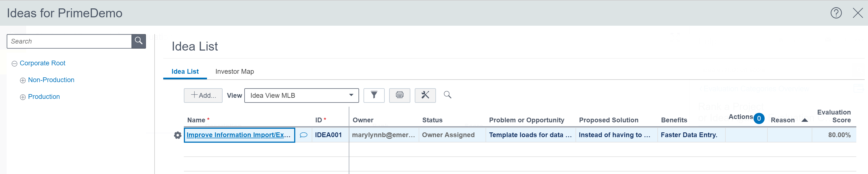Expand the Non-Production tree node

point(23,80)
